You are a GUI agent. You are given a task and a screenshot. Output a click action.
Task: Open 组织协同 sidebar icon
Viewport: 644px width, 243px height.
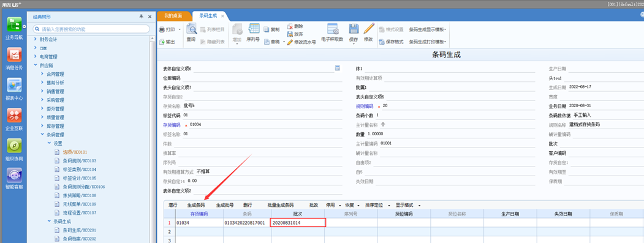pyautogui.click(x=14, y=149)
